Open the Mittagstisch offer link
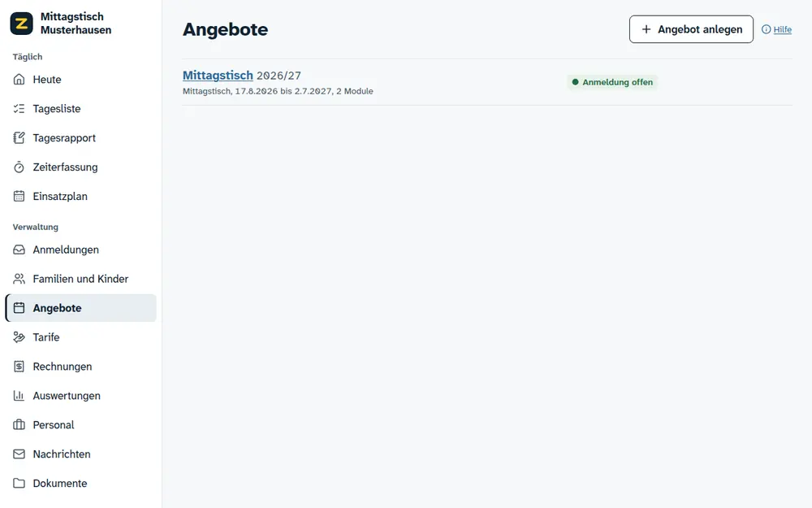The height and width of the screenshot is (508, 812). pos(218,75)
